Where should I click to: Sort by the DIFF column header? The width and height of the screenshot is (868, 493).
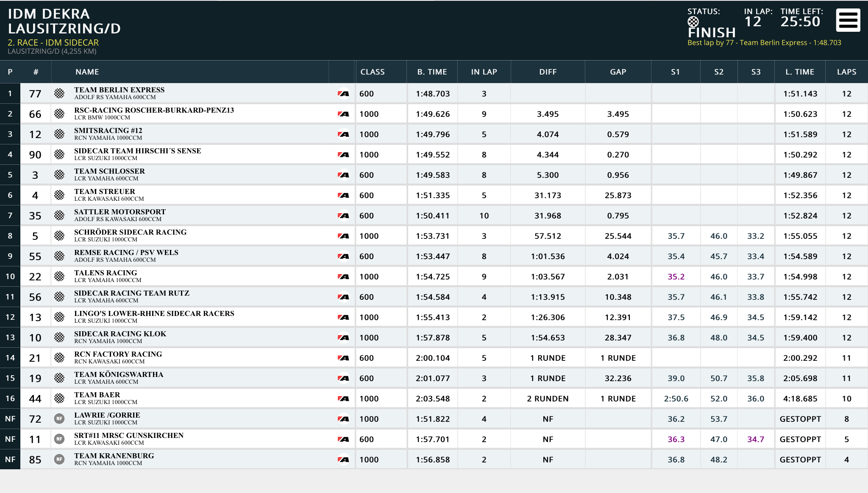click(548, 72)
